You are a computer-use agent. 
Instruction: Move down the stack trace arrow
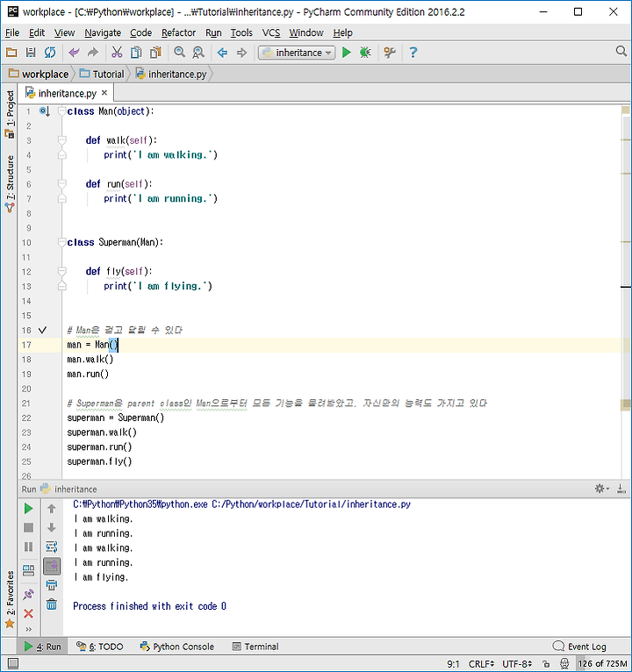pos(52,527)
